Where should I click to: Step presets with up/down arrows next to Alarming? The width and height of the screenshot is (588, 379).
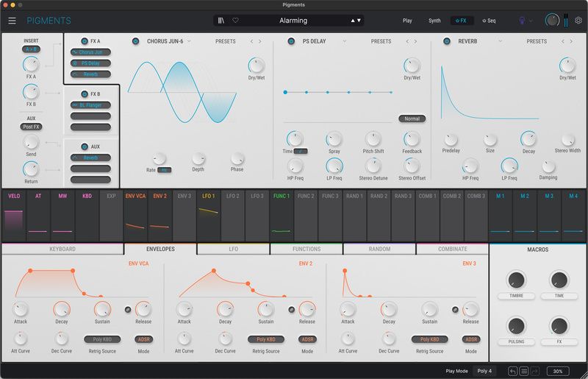point(356,21)
